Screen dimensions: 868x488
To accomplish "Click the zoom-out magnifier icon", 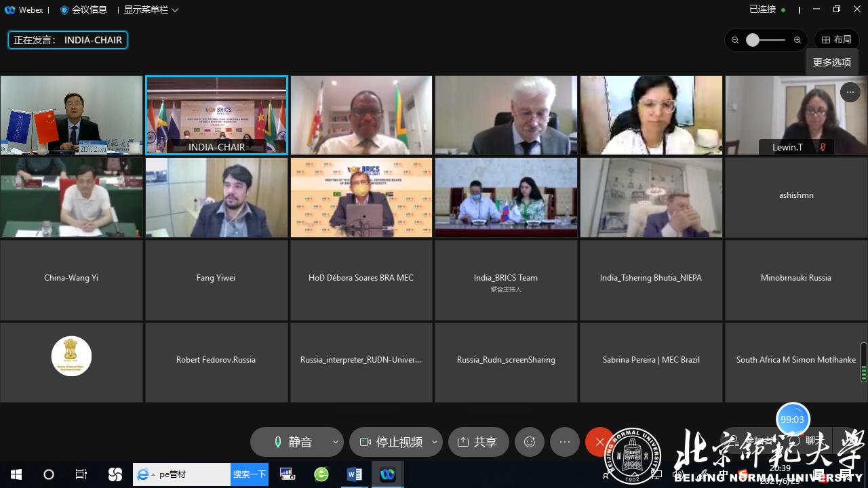I will (735, 40).
